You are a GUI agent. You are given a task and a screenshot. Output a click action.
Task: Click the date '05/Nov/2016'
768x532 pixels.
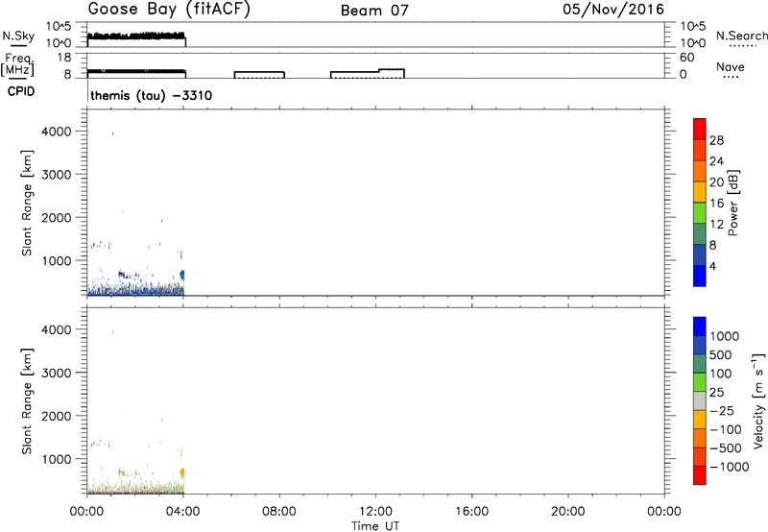click(613, 10)
